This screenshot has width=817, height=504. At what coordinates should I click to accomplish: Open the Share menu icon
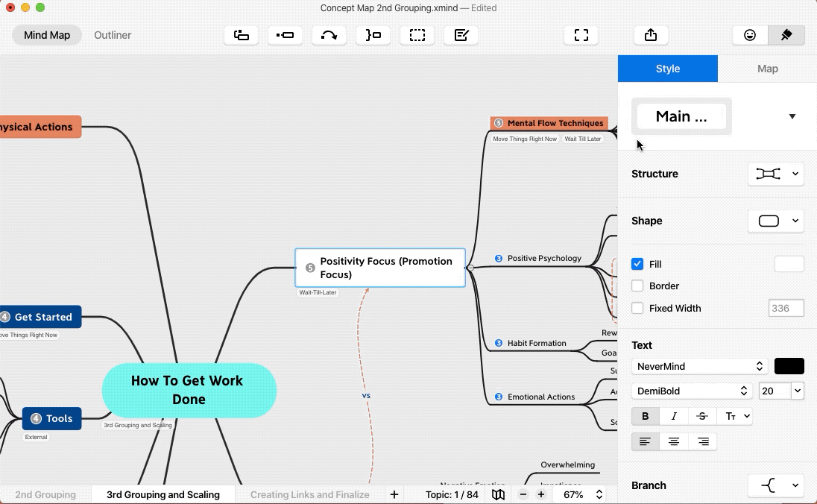point(650,34)
